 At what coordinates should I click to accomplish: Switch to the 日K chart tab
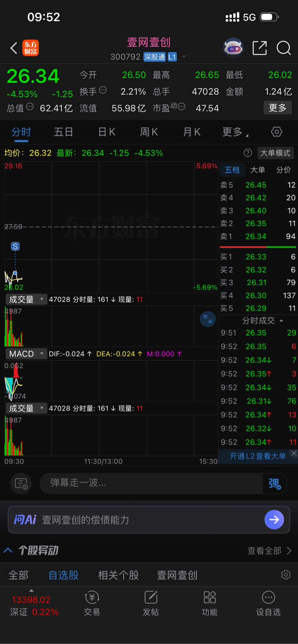pyautogui.click(x=107, y=132)
